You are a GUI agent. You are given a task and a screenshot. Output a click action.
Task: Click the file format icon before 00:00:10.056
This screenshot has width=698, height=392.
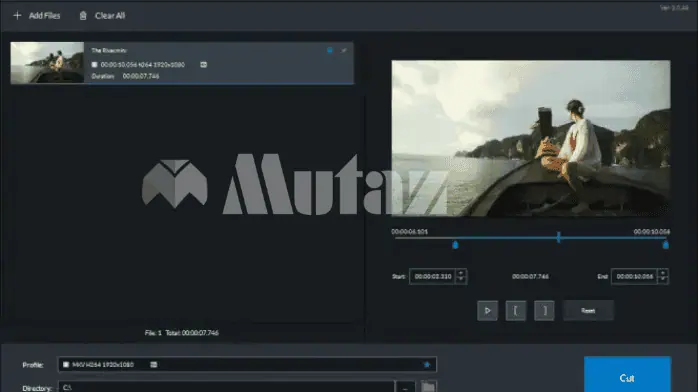tap(94, 65)
